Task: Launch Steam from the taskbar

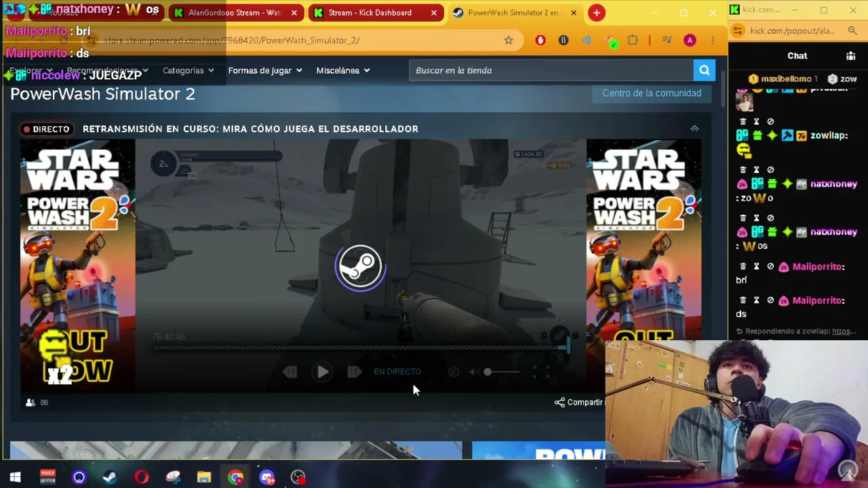Action: click(x=110, y=478)
